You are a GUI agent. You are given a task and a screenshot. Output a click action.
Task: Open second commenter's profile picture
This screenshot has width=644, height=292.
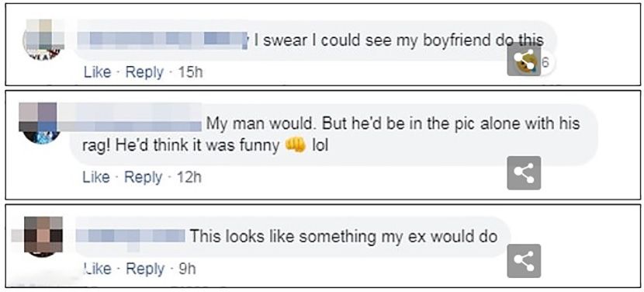[40, 123]
